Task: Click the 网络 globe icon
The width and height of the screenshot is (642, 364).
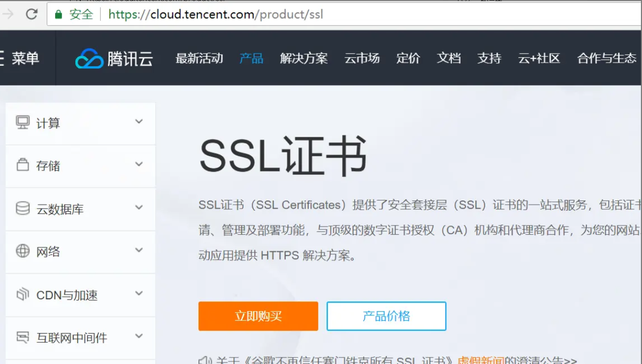Action: pos(22,252)
